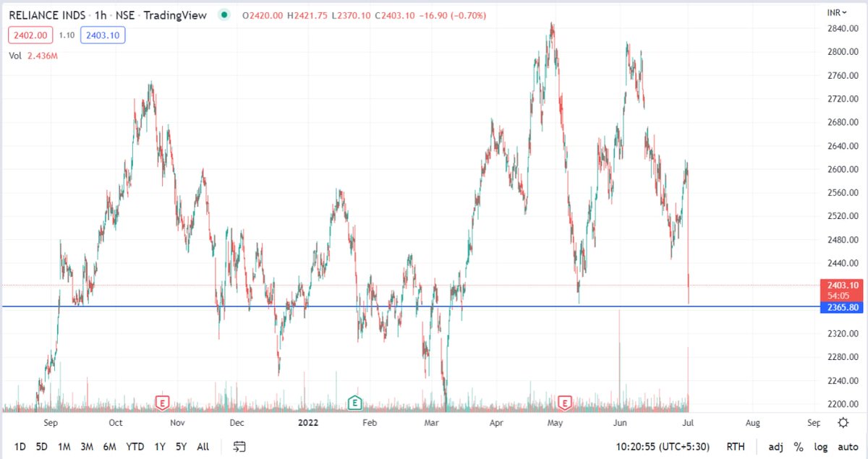The height and width of the screenshot is (459, 868).
Task: Click the red earnings marker near November
Action: coord(163,402)
